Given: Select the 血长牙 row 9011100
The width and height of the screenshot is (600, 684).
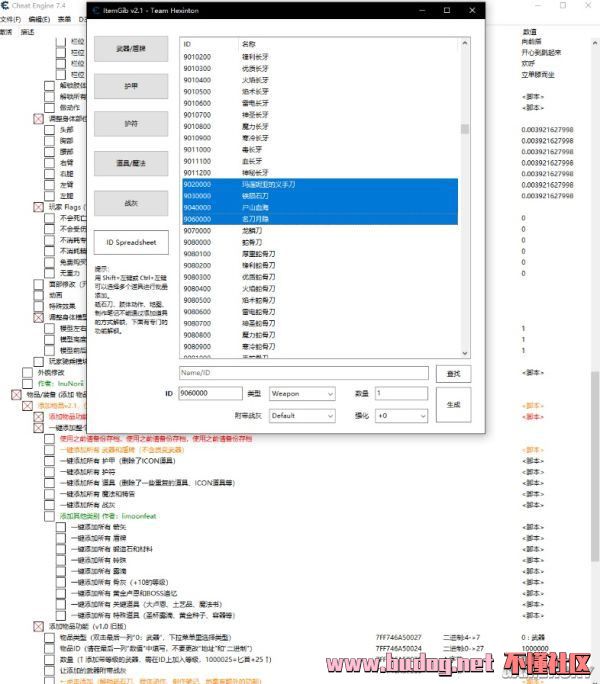Looking at the screenshot, I should [320, 161].
